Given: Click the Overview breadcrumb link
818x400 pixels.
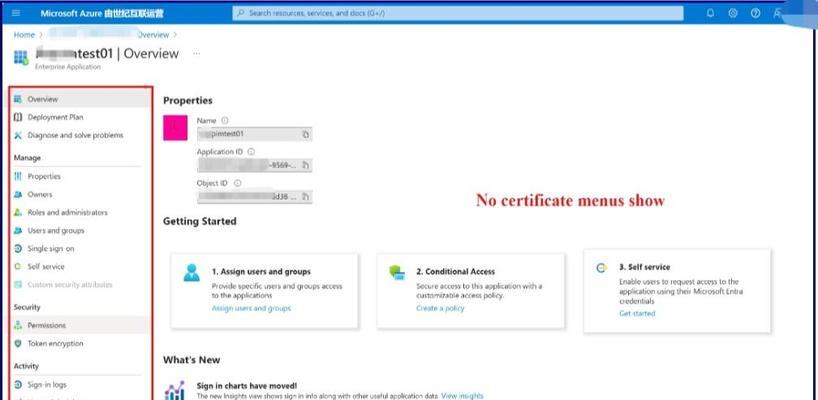Looking at the screenshot, I should (x=153, y=34).
